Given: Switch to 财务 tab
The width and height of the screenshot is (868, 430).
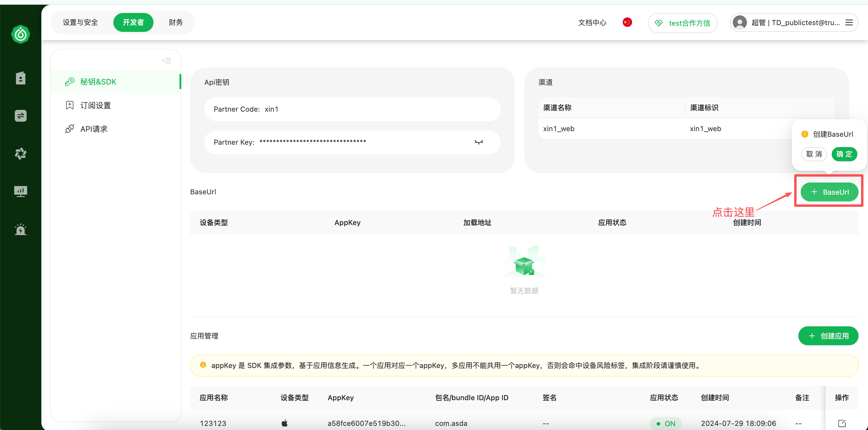Looking at the screenshot, I should pos(176,22).
